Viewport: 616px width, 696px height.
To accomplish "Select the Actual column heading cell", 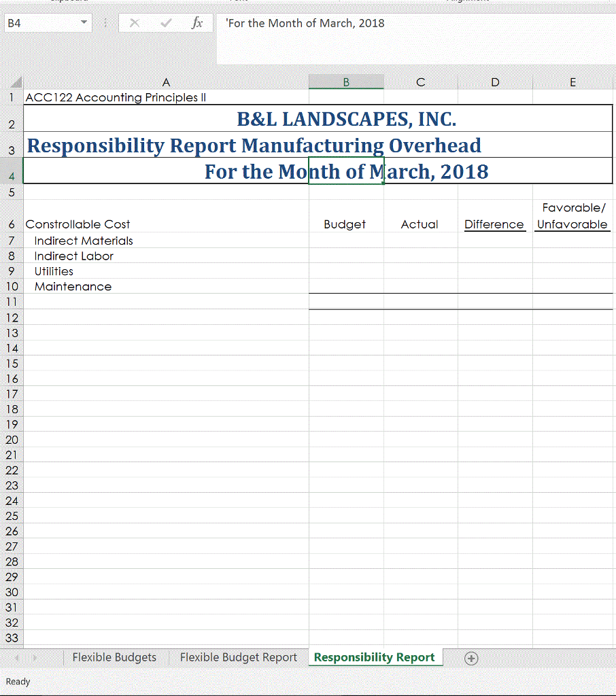I will (421, 216).
